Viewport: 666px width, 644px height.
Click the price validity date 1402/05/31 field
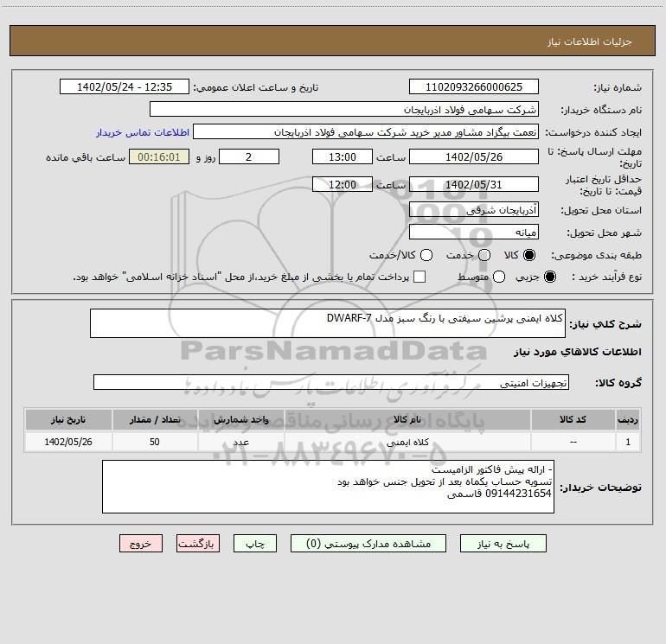click(474, 184)
